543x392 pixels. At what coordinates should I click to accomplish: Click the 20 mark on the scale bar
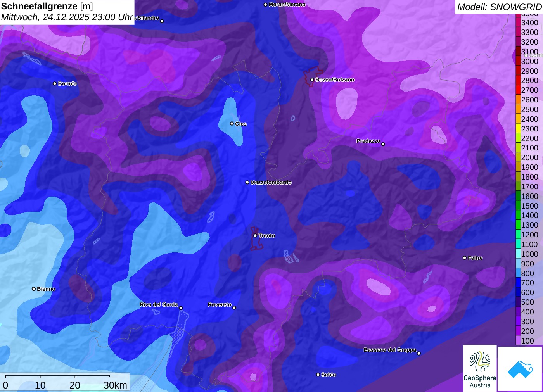[75, 385]
